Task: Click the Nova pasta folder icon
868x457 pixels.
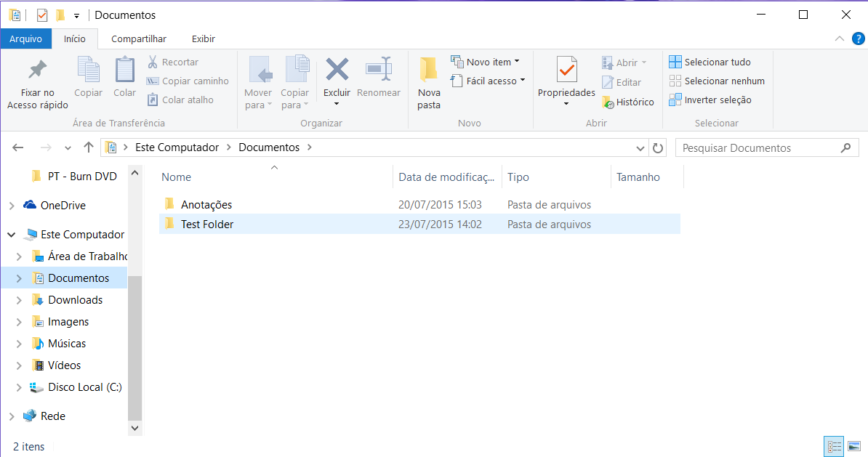Action: click(429, 70)
